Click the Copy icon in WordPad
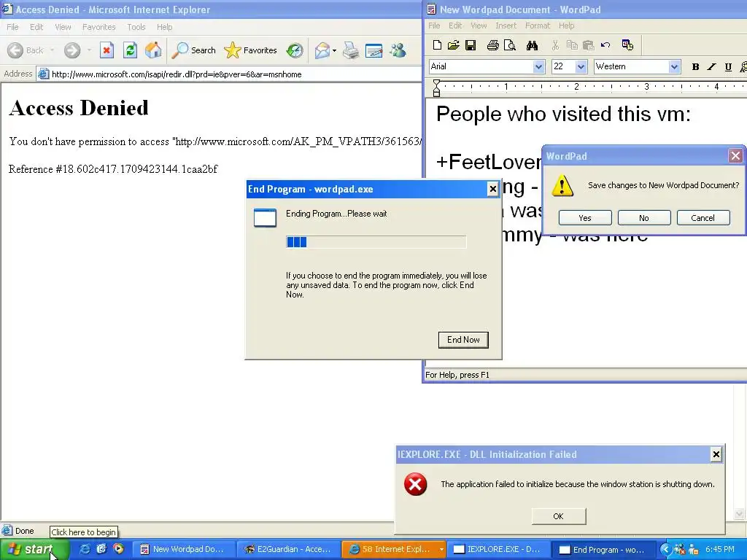The height and width of the screenshot is (560, 747). (x=572, y=45)
